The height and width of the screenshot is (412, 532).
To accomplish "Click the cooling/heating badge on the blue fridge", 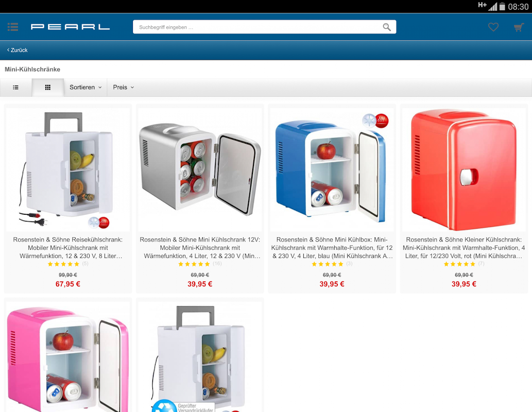I will click(x=375, y=121).
